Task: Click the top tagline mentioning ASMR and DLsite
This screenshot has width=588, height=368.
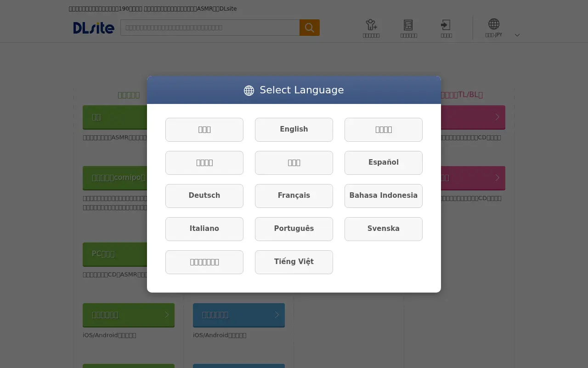Action: (153, 9)
